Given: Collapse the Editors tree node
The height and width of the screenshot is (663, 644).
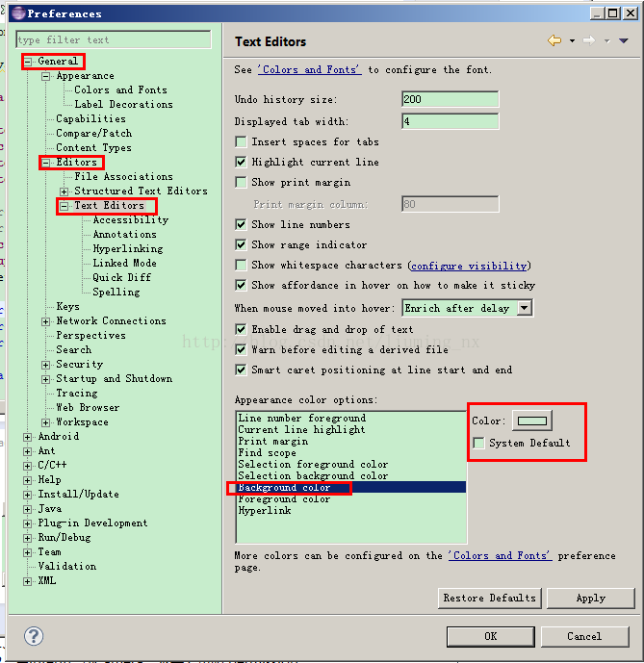Looking at the screenshot, I should [x=45, y=163].
